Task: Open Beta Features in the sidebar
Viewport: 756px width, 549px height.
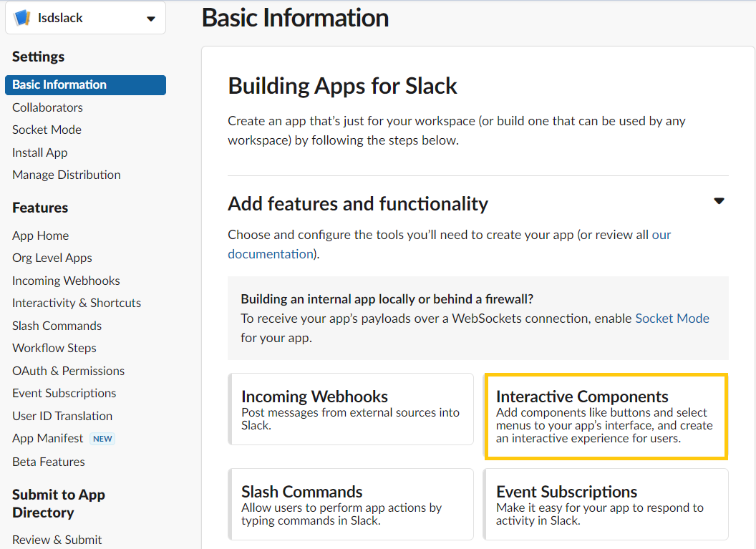Action: point(48,462)
